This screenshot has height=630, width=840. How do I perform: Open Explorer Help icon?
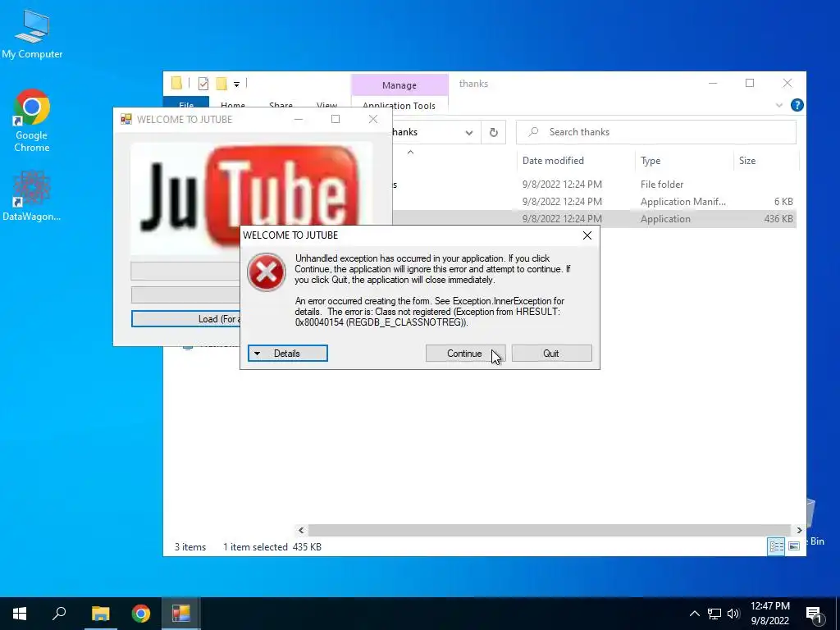[797, 105]
